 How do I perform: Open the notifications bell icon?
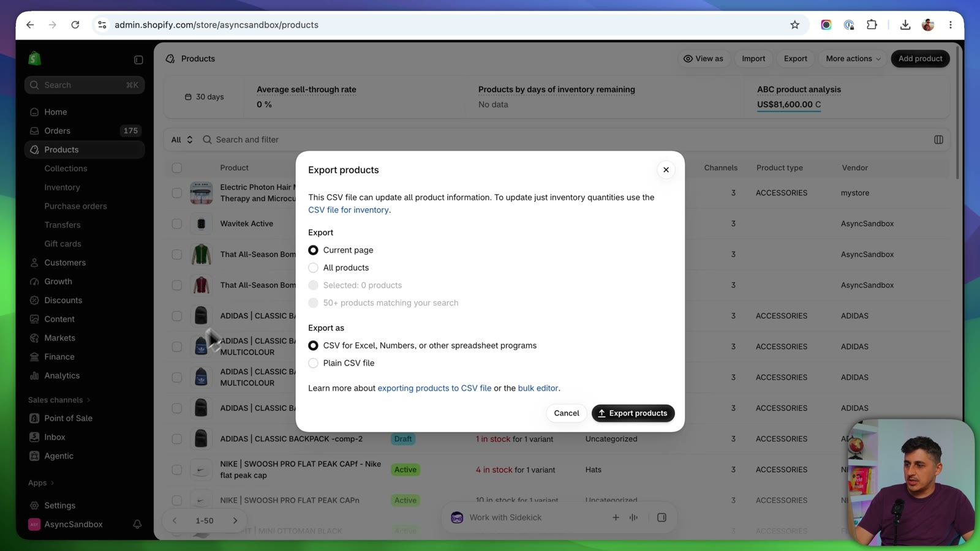click(x=137, y=525)
